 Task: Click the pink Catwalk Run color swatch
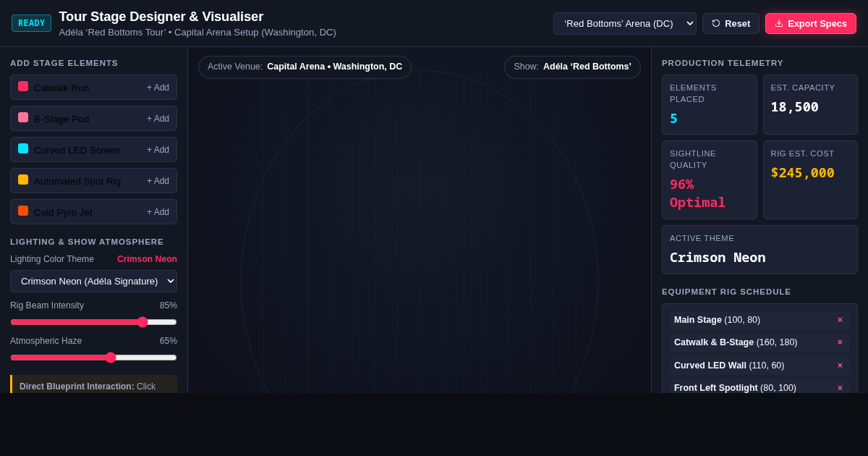pos(23,86)
